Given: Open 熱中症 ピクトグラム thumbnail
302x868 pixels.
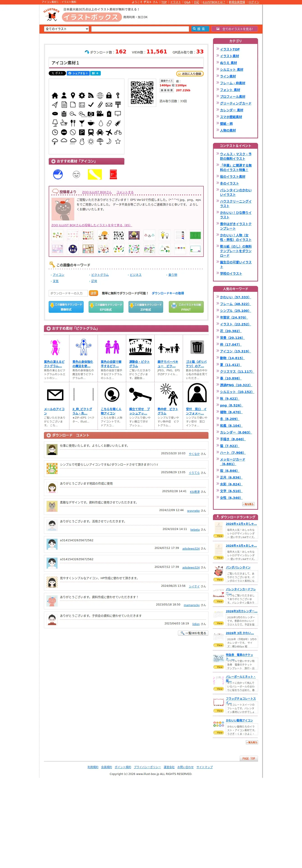Looking at the screenshot, I should coord(169,394).
